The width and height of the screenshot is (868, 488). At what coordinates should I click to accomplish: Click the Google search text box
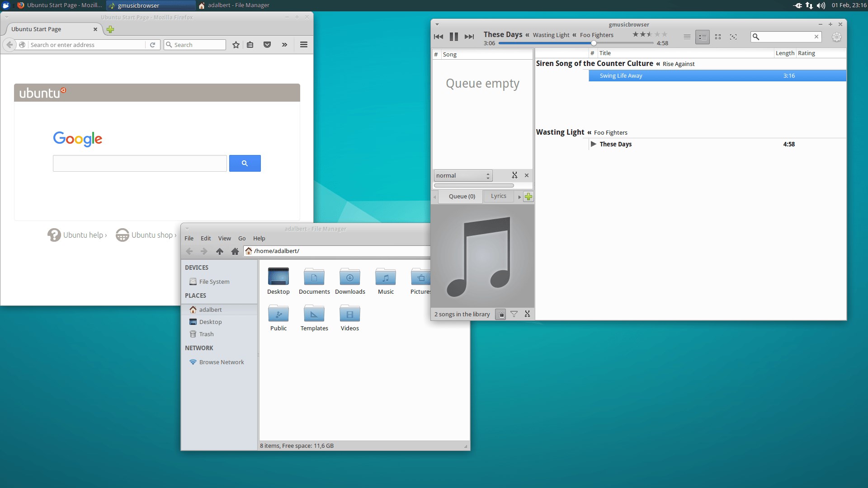[x=140, y=164]
